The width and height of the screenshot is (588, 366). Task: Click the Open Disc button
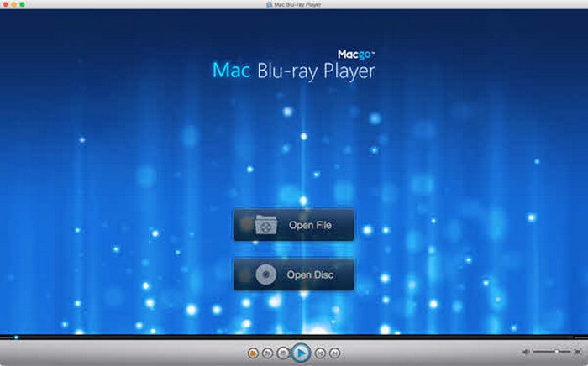(293, 274)
